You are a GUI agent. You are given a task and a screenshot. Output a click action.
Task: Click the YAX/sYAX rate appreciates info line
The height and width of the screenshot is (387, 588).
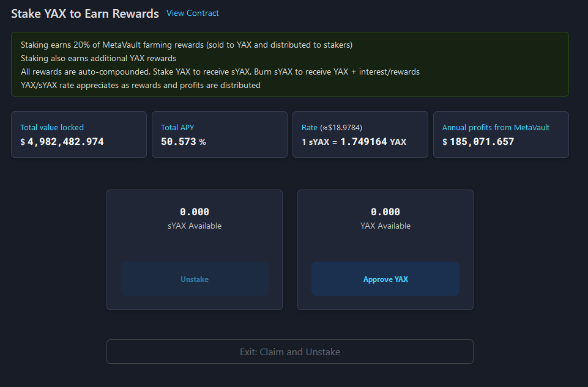141,86
